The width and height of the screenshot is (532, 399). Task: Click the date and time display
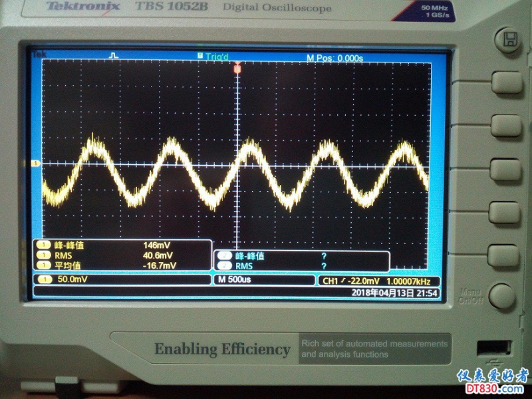[394, 292]
